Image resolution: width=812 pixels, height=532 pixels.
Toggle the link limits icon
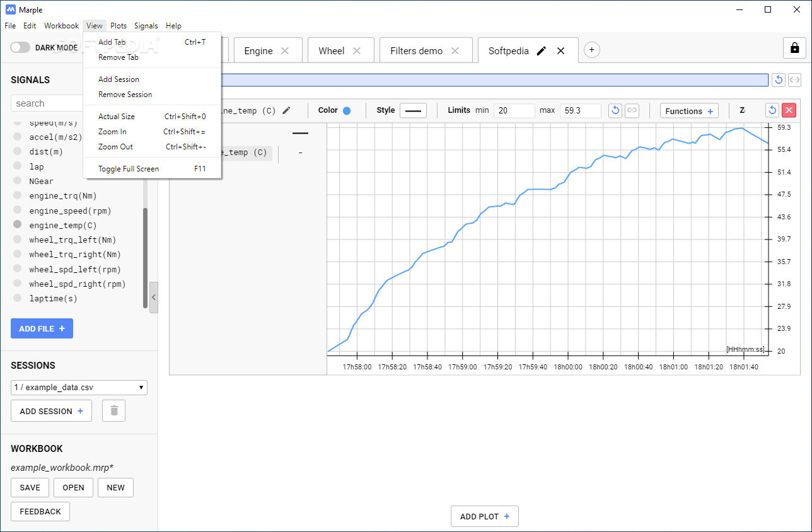tap(632, 110)
